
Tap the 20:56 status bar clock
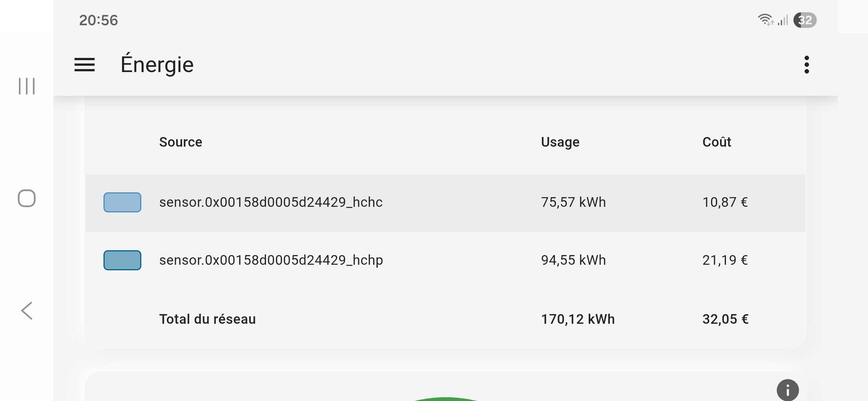[x=99, y=20]
